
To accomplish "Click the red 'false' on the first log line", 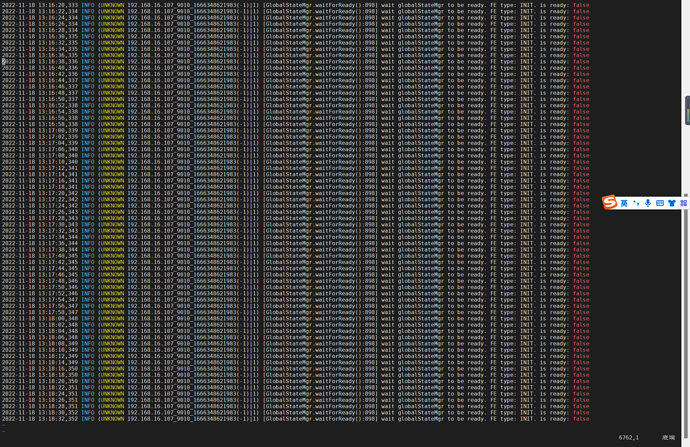I will (581, 5).
